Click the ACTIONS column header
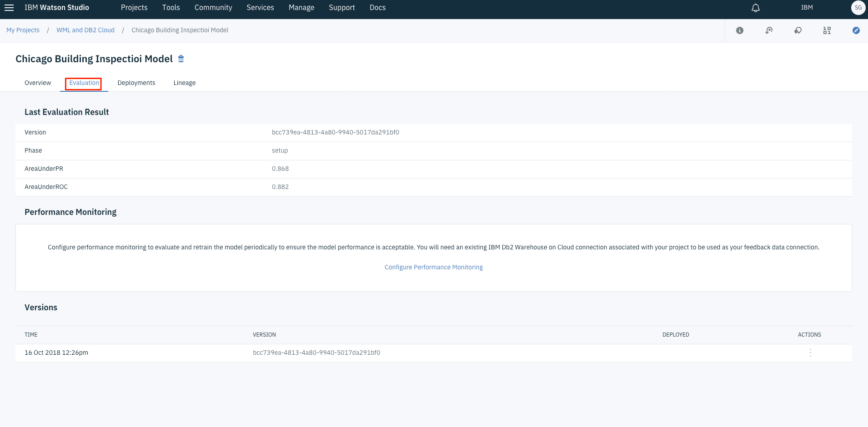 (809, 335)
